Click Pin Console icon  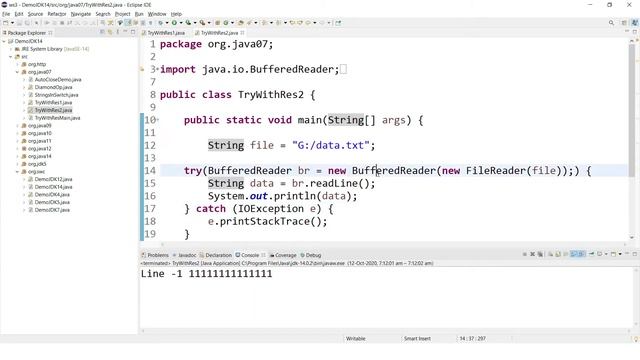[x=591, y=254]
